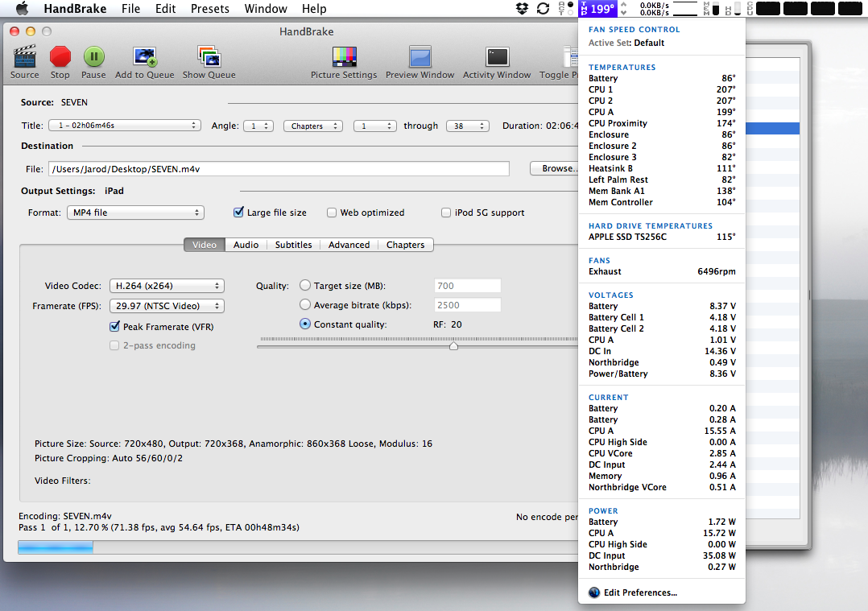Click the Add to Queue icon
Image resolution: width=868 pixels, height=611 pixels.
(144, 56)
